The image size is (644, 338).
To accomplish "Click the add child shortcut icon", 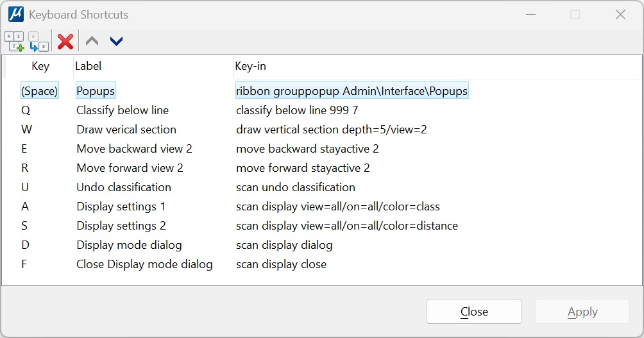I will (x=38, y=42).
